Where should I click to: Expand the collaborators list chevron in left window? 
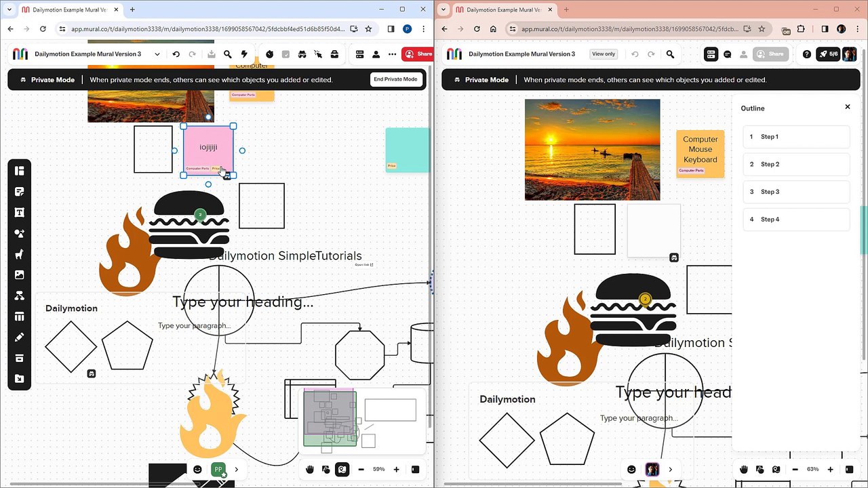point(237,469)
